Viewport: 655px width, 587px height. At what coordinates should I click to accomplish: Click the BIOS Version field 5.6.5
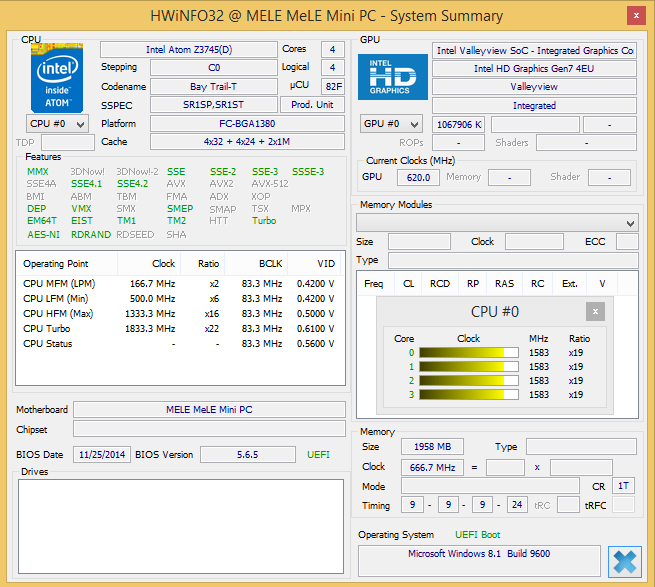pos(248,455)
